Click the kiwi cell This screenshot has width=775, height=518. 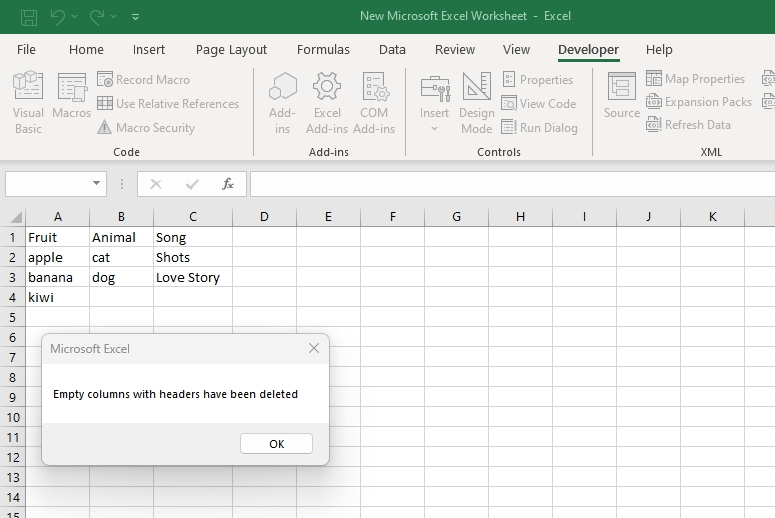coord(58,297)
